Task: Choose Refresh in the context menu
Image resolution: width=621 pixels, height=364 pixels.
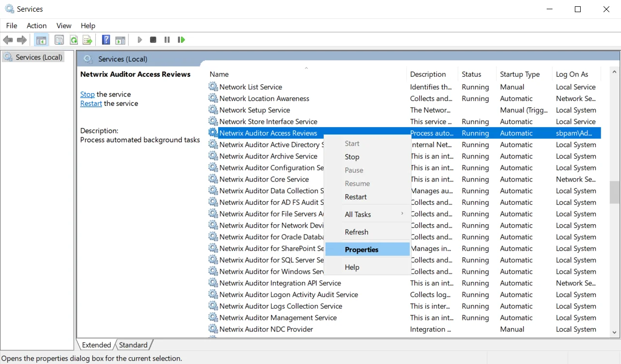Action: tap(367, 232)
